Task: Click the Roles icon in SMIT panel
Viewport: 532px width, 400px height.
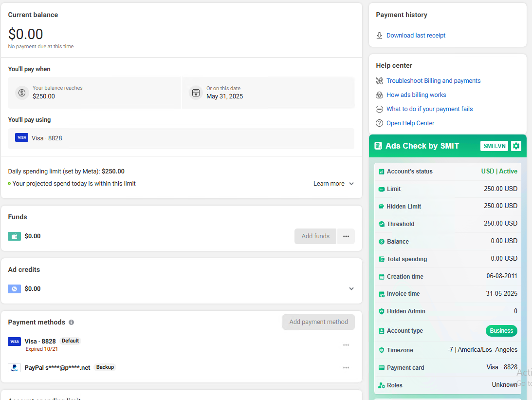Action: click(382, 385)
